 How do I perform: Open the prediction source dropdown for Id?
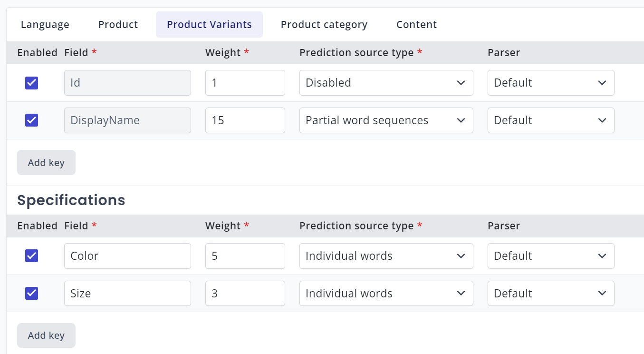tap(386, 82)
